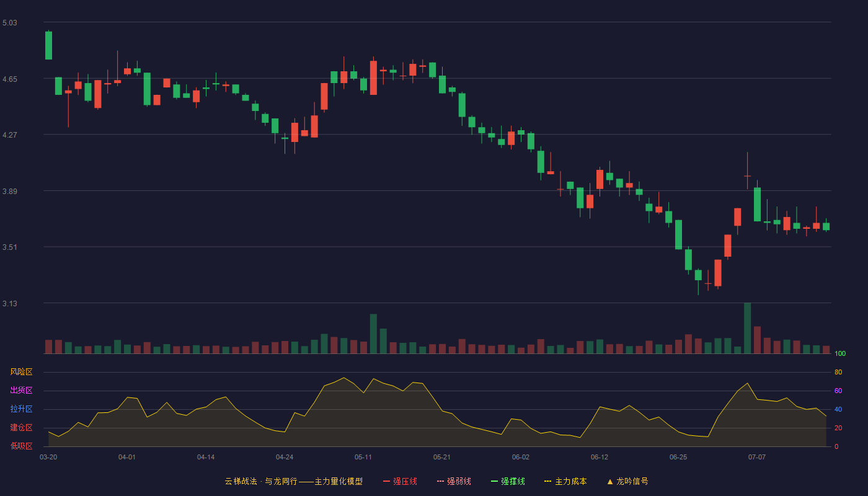Viewport: 868px width, 496px height.
Task: Click the 05-11 date label
Action: click(x=363, y=457)
